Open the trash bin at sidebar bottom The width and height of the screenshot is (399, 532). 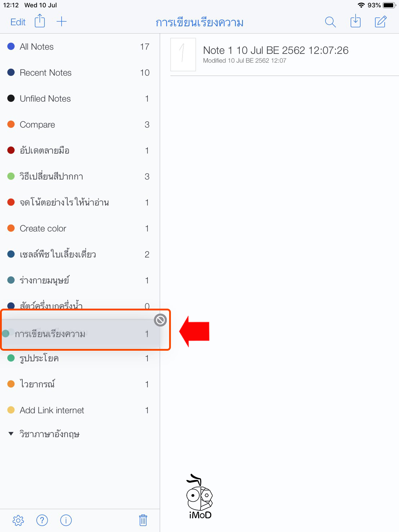pos(143,520)
